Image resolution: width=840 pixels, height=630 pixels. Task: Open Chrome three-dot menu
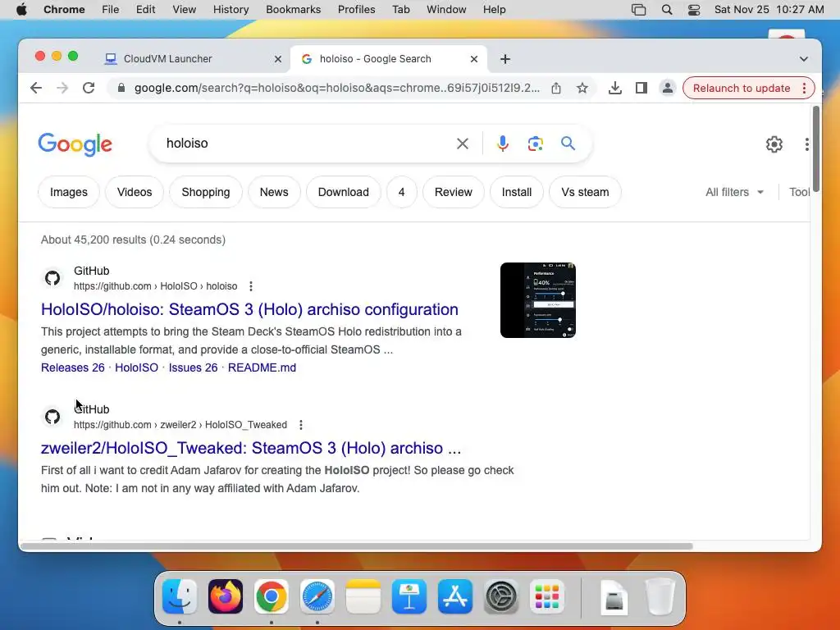click(804, 88)
